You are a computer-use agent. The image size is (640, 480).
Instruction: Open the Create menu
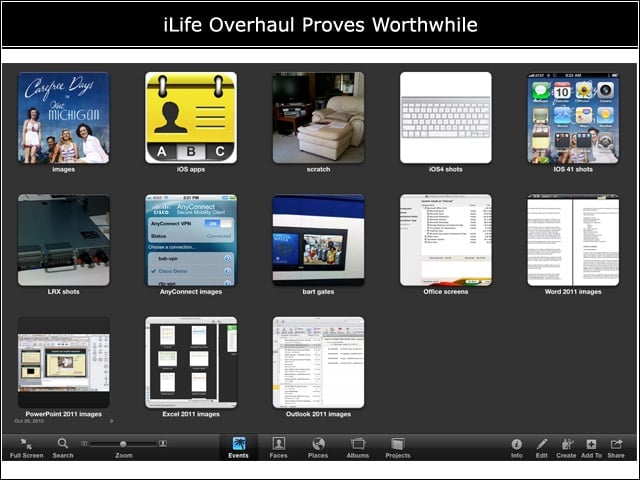(x=567, y=448)
